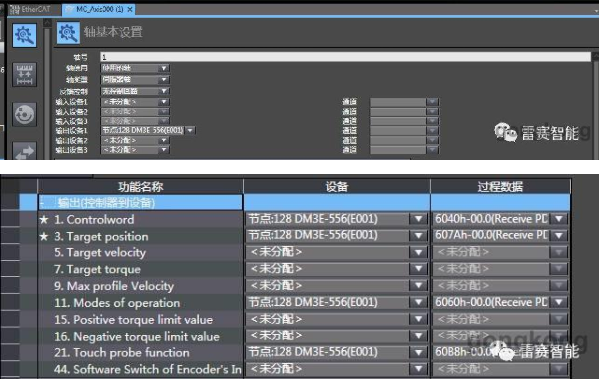Open the sidebar icon with two opposing arrows

click(x=24, y=151)
